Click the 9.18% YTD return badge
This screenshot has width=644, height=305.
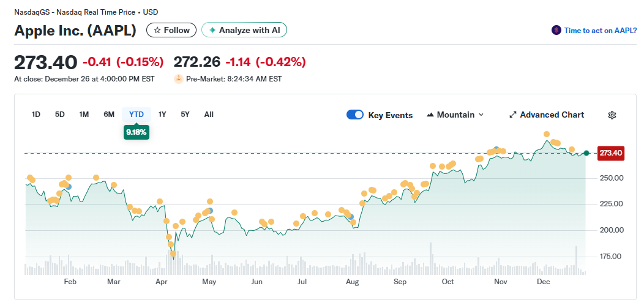[x=137, y=132]
